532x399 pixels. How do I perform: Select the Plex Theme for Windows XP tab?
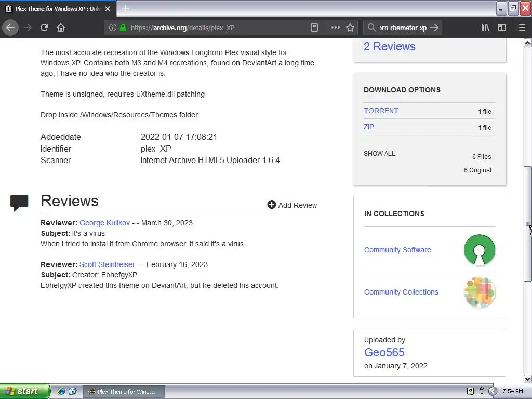(x=58, y=9)
